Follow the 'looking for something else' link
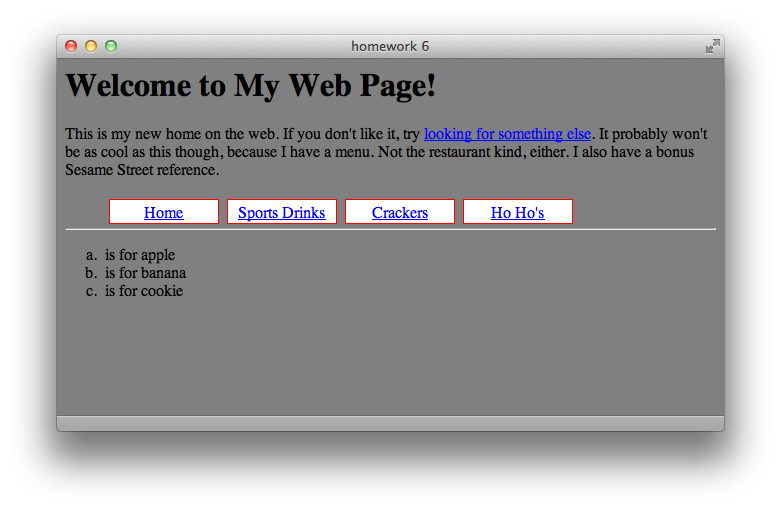 point(507,134)
